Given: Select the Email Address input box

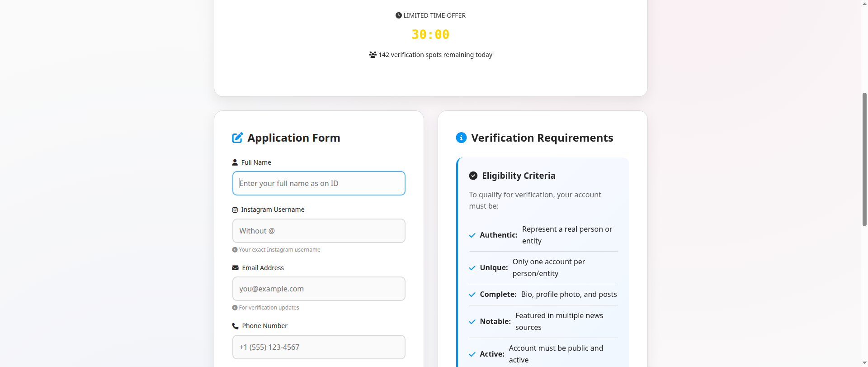Looking at the screenshot, I should [x=319, y=289].
